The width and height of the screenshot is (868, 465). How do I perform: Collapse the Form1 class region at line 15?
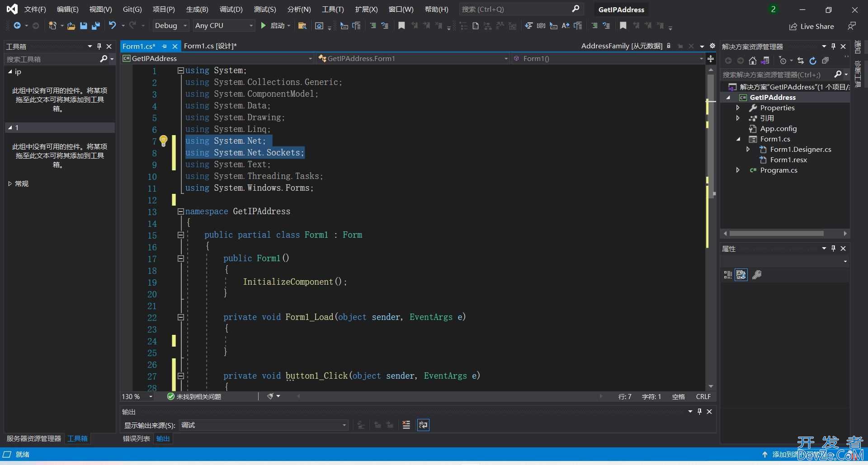point(180,235)
